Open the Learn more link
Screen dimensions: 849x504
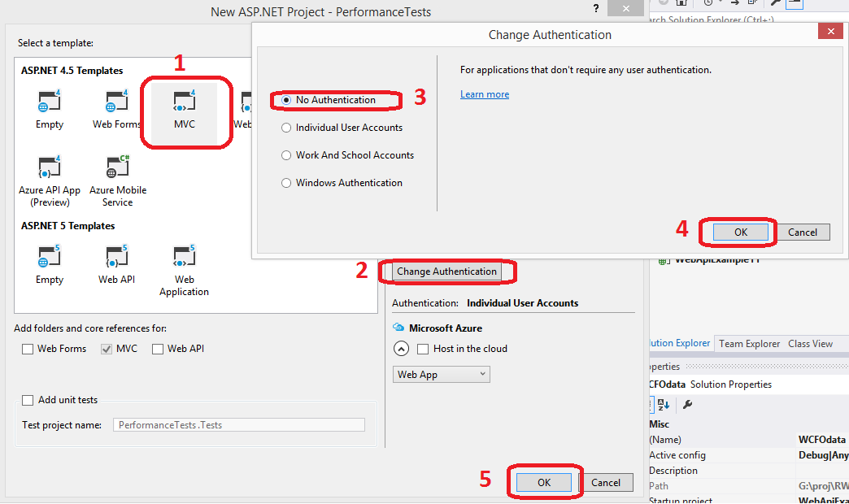coord(485,94)
